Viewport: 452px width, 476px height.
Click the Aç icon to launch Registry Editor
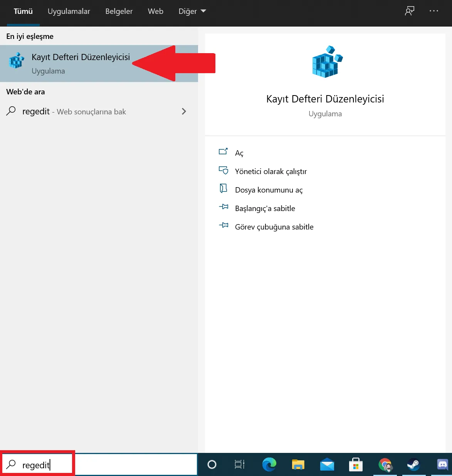pos(223,152)
